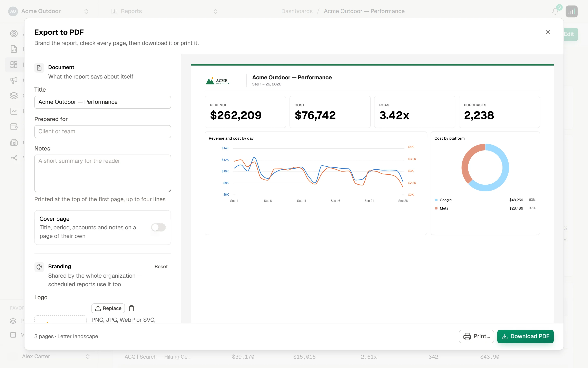Open the stacked layers sidebar icon
Image resolution: width=588 pixels, height=368 pixels.
pos(14,96)
